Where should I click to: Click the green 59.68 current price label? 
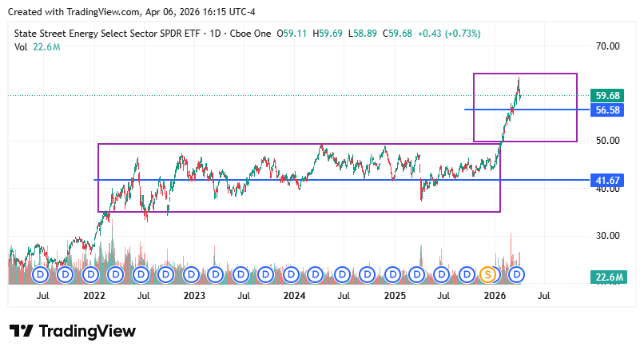pos(607,96)
